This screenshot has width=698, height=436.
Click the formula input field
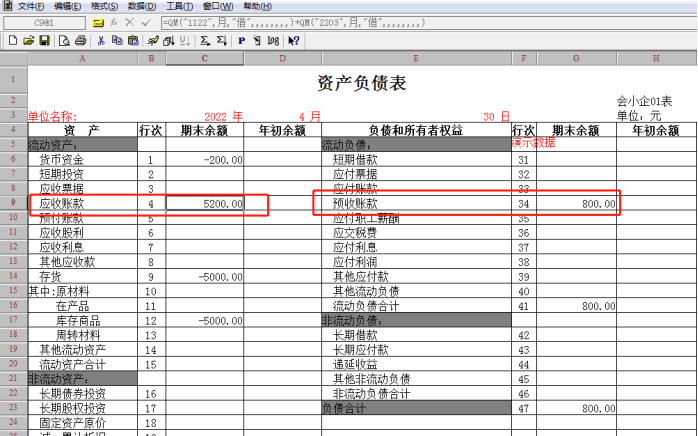tap(427, 23)
